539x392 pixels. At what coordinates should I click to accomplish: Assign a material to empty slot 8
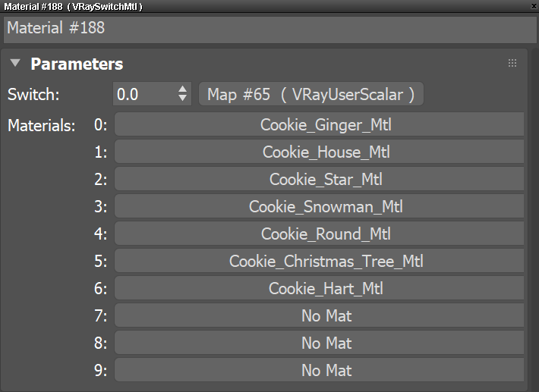coord(319,343)
